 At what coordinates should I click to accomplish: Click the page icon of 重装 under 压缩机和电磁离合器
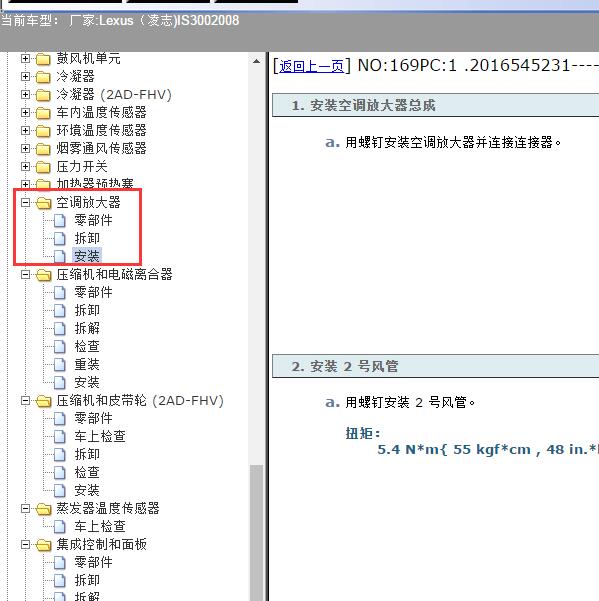tap(60, 365)
